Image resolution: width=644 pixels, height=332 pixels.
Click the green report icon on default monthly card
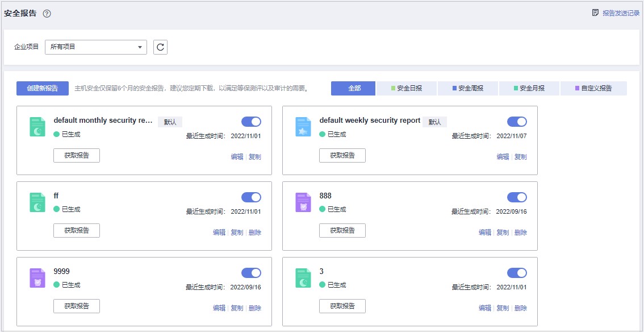tap(37, 122)
